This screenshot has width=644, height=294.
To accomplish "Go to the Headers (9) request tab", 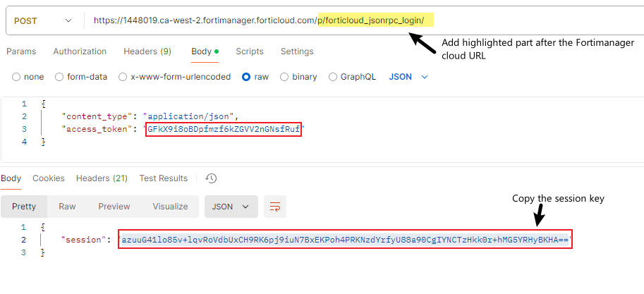I will tap(147, 51).
